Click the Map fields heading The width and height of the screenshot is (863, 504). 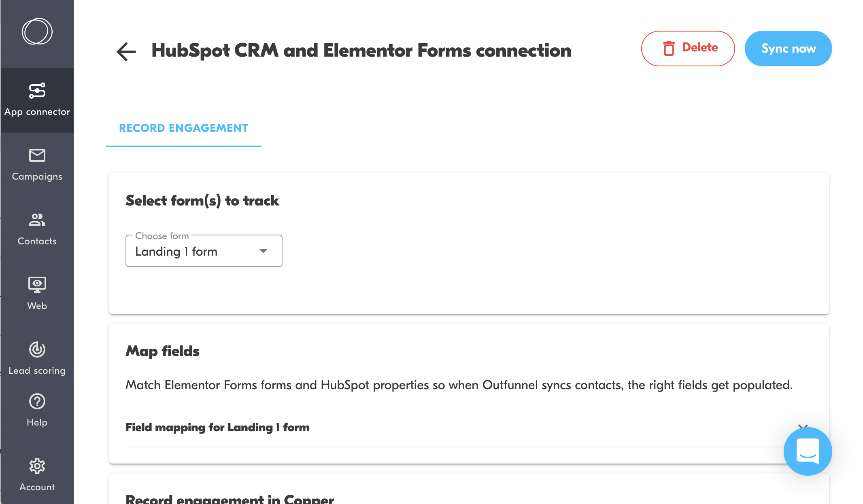[x=162, y=351]
